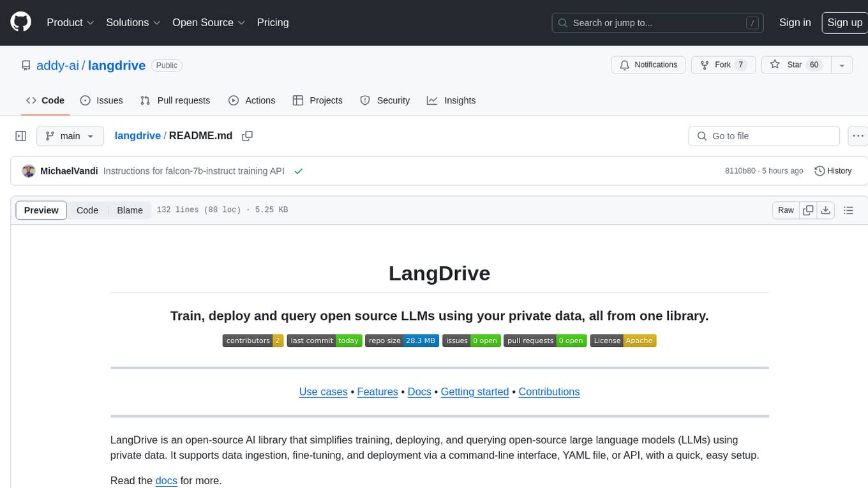Open MichaelVandi's avatar
This screenshot has width=868, height=488.
28,171
